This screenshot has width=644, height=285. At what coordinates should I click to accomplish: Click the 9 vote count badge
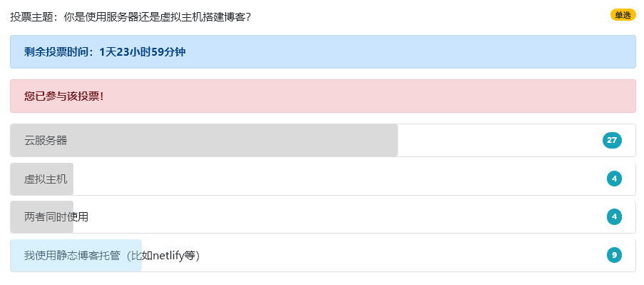(x=614, y=256)
